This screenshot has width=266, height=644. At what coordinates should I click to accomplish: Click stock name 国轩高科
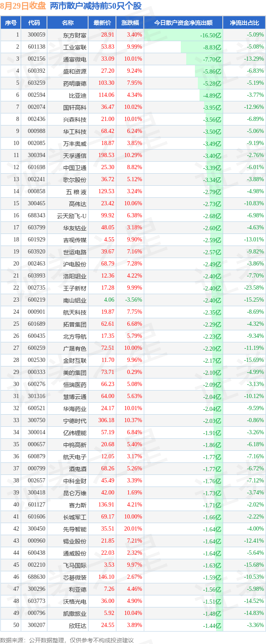[75, 108]
